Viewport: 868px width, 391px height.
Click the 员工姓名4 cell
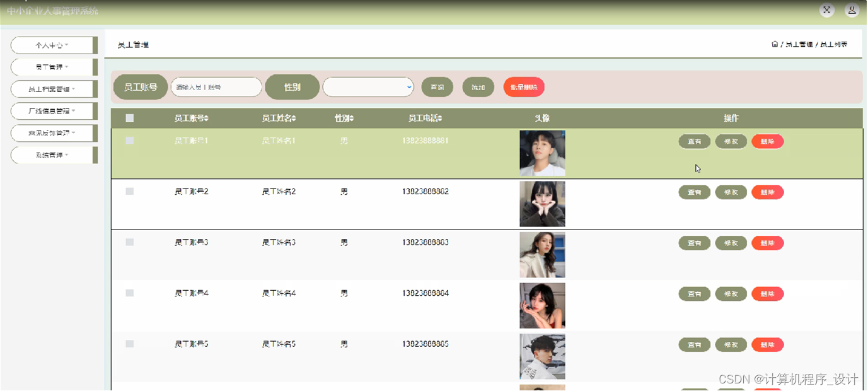[x=279, y=293]
